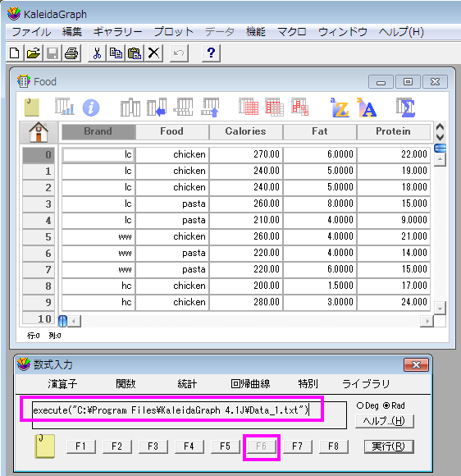
Task: Open the マクロ menu
Action: (292, 31)
